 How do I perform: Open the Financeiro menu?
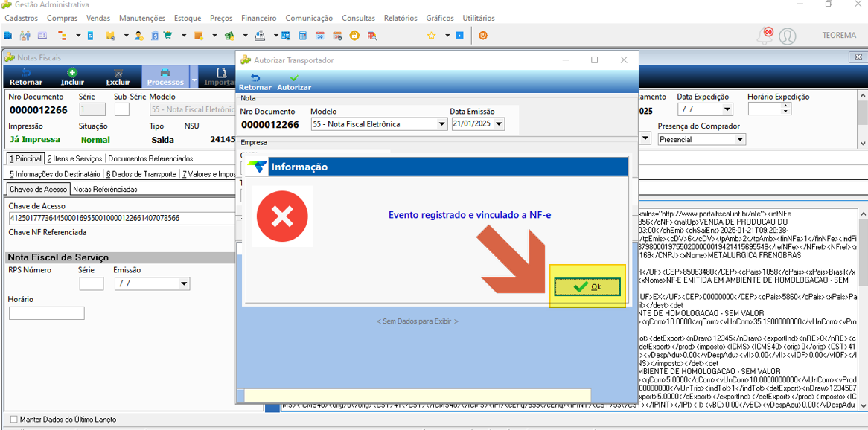259,19
